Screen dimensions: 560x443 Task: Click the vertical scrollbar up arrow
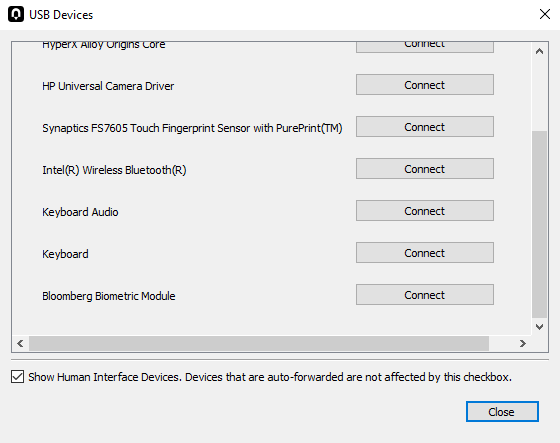(x=539, y=51)
